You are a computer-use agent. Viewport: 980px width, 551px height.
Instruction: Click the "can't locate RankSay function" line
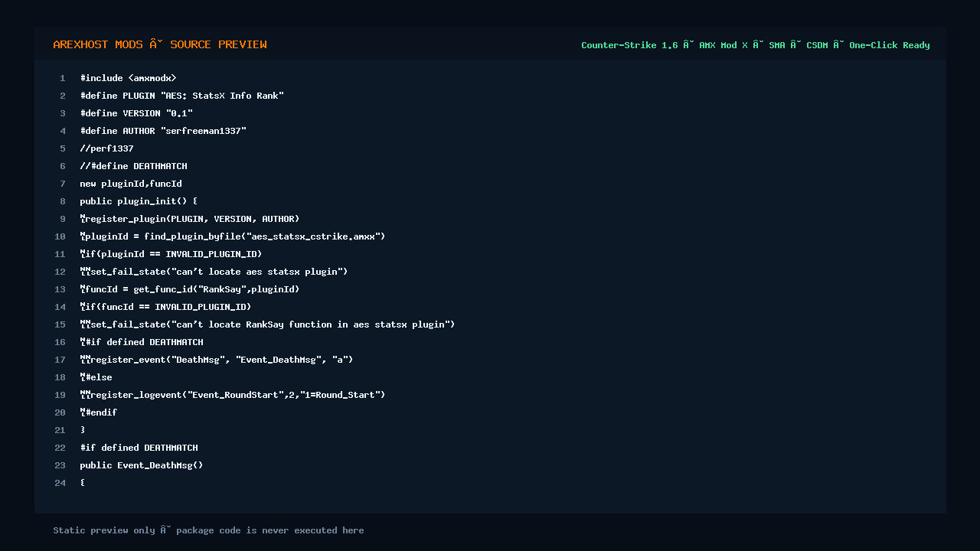(267, 324)
